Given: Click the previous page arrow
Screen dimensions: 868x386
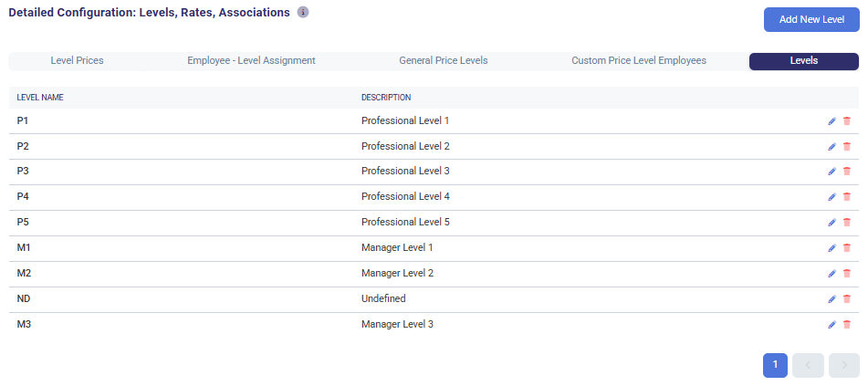Looking at the screenshot, I should point(809,365).
